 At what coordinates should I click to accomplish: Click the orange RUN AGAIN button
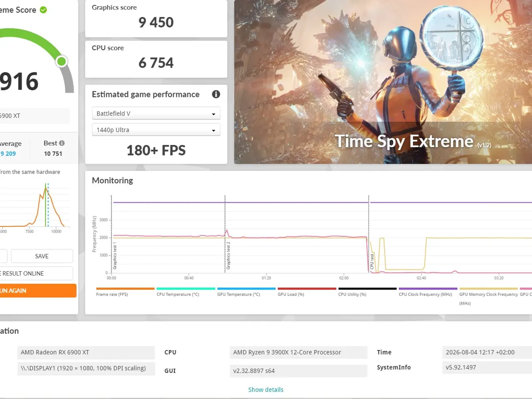38,291
